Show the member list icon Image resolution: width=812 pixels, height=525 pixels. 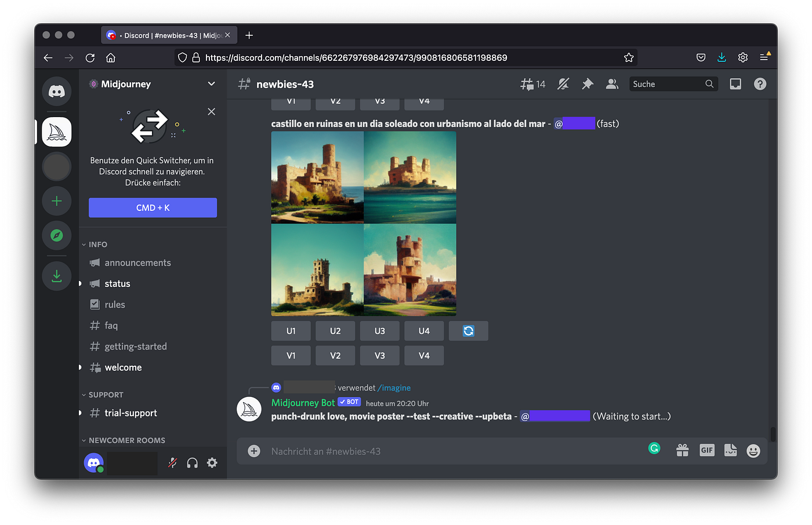(x=612, y=84)
